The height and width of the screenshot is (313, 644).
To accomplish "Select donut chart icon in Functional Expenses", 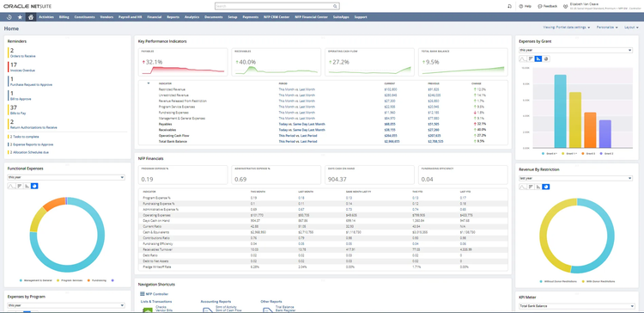I will (34, 186).
